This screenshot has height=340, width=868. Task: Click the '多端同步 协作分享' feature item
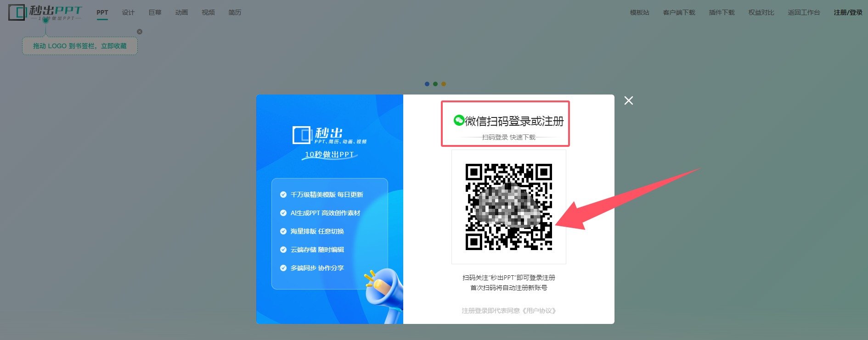point(312,268)
